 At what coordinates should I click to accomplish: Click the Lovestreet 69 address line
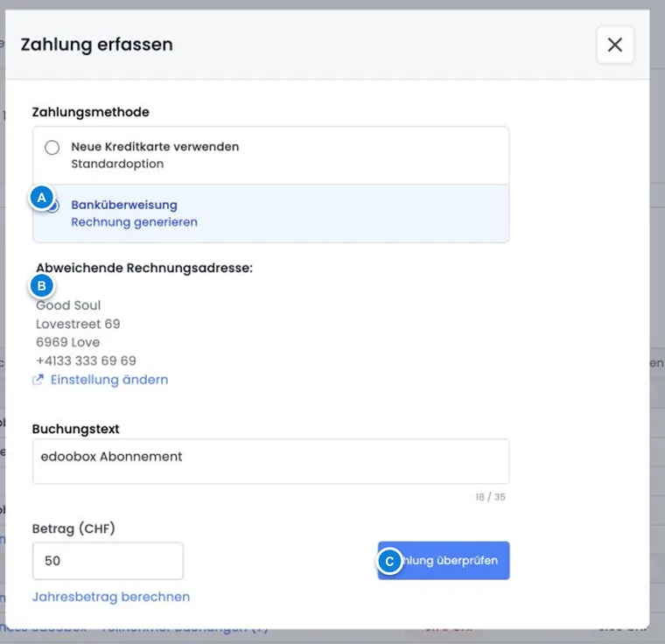(x=78, y=324)
